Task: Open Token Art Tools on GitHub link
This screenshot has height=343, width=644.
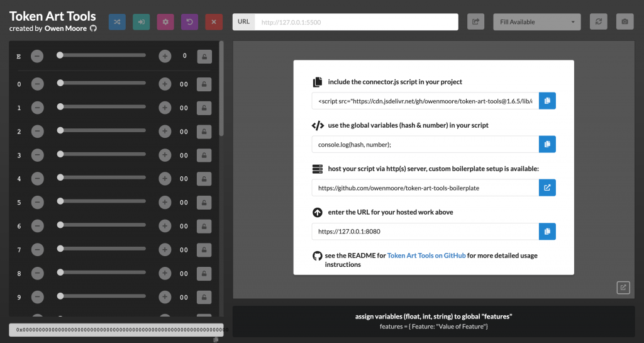Action: (x=426, y=256)
